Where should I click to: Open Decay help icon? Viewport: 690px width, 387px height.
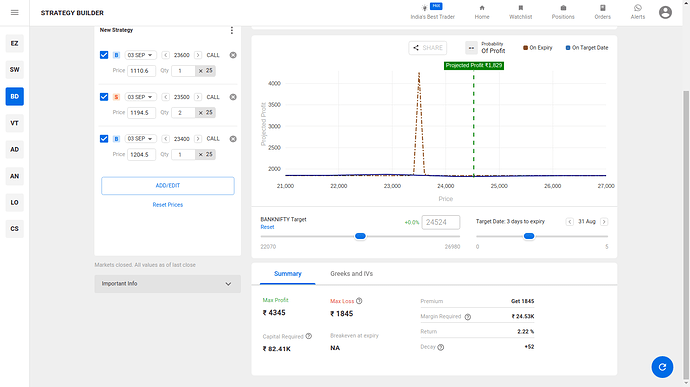click(x=441, y=347)
